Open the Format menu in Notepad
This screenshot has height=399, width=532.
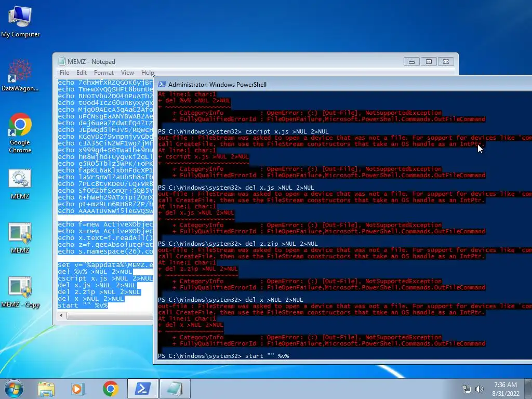click(104, 73)
